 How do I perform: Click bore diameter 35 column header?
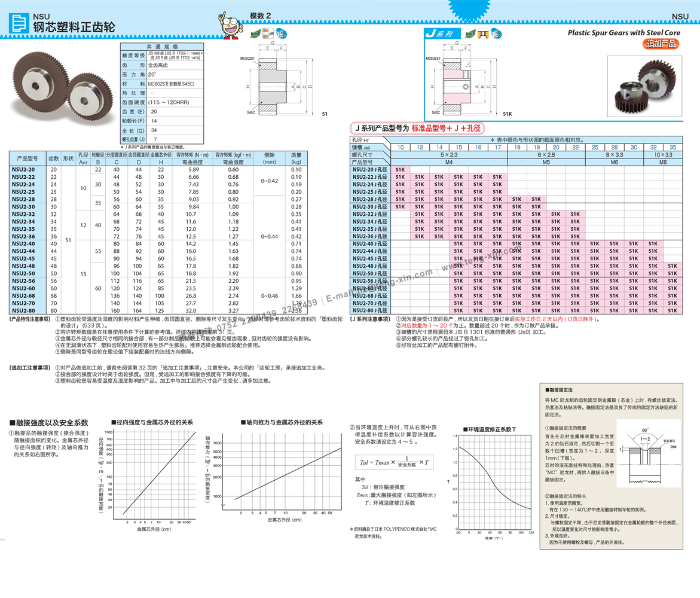coord(673,147)
